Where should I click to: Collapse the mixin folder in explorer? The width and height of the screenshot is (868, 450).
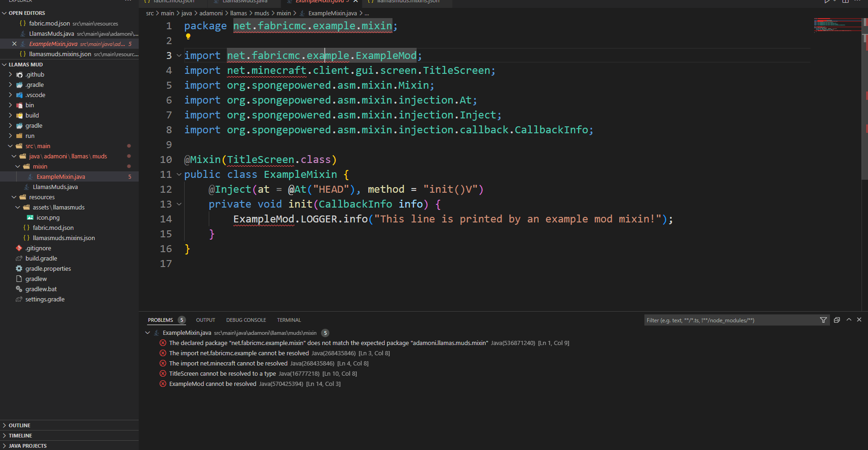pos(18,166)
